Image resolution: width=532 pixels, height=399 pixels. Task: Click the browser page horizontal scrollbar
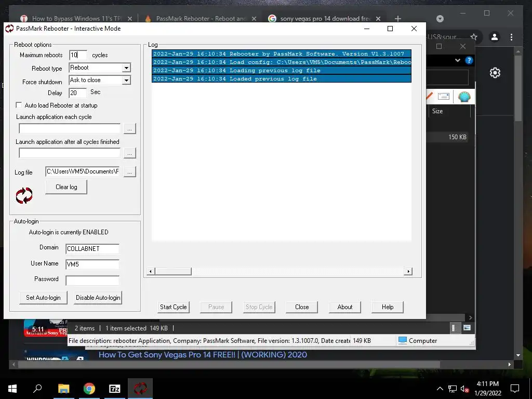pyautogui.click(x=229, y=364)
